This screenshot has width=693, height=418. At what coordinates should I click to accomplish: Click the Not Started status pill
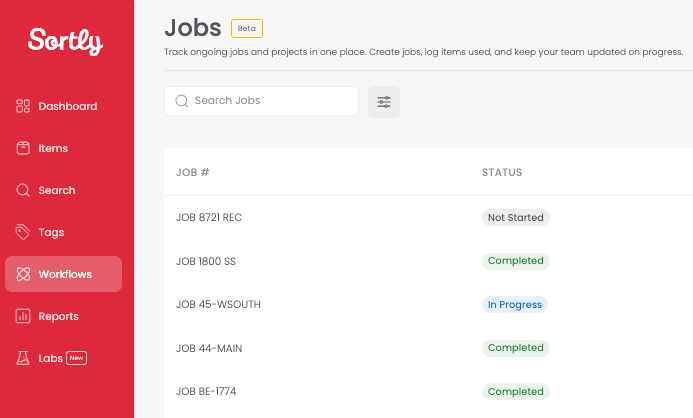[x=515, y=217]
